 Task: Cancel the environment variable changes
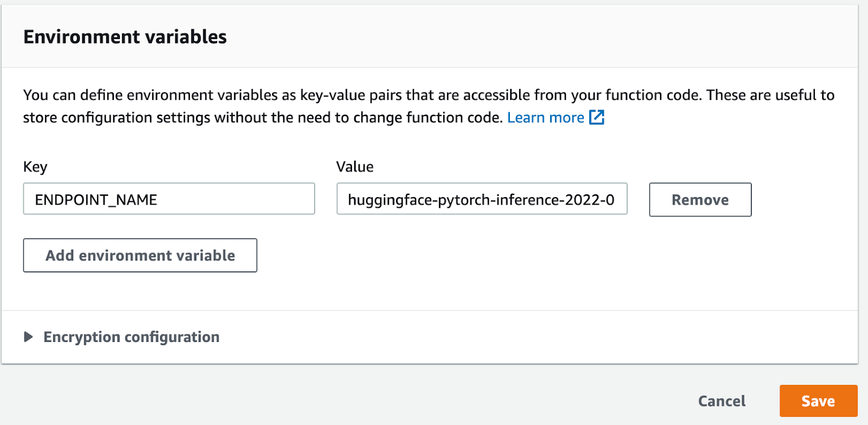tap(722, 401)
